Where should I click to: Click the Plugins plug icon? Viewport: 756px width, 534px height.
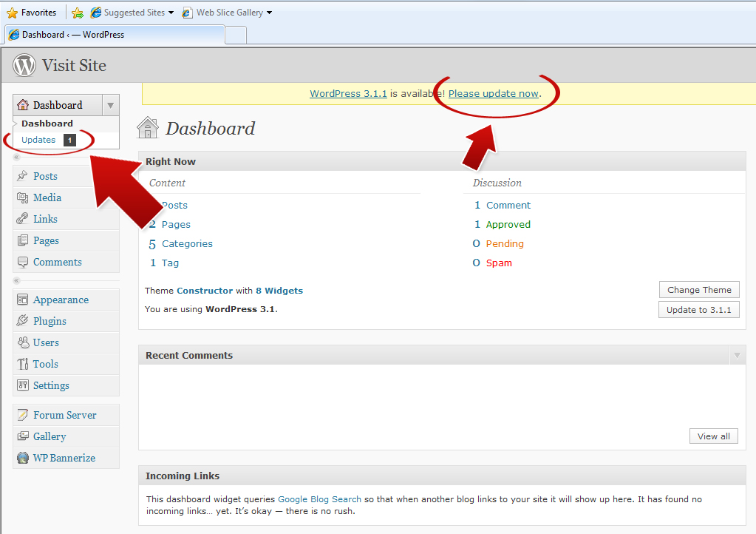pos(22,321)
